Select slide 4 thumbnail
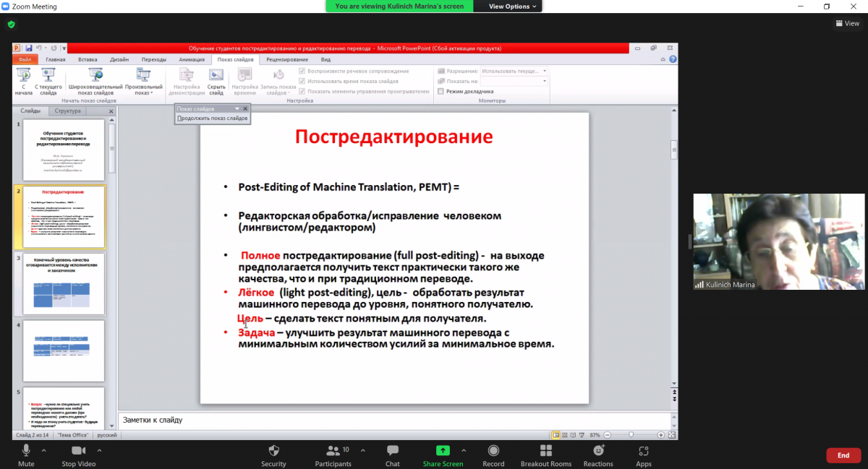Screen dimensions: 868x469 64,350
